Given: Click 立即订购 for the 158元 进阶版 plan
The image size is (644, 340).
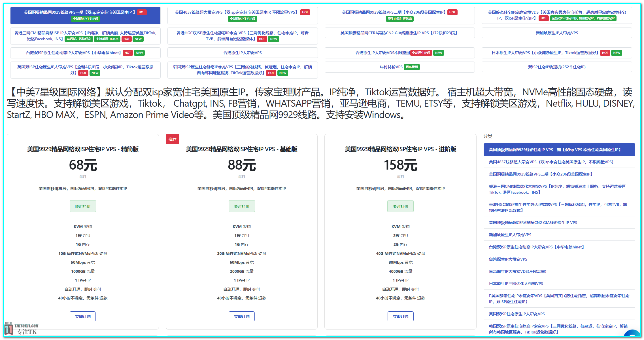Looking at the screenshot, I should coord(401,316).
